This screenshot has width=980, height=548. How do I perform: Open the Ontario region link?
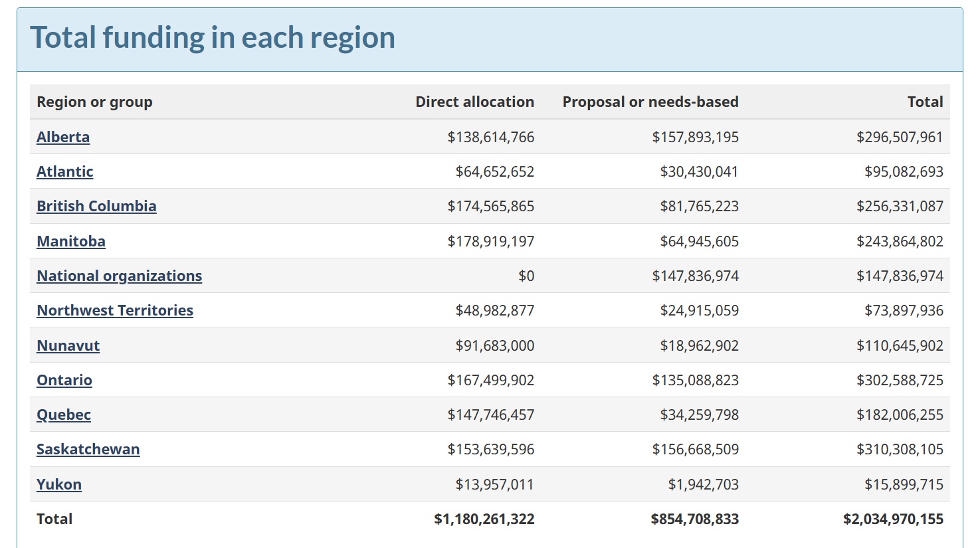[x=64, y=380]
